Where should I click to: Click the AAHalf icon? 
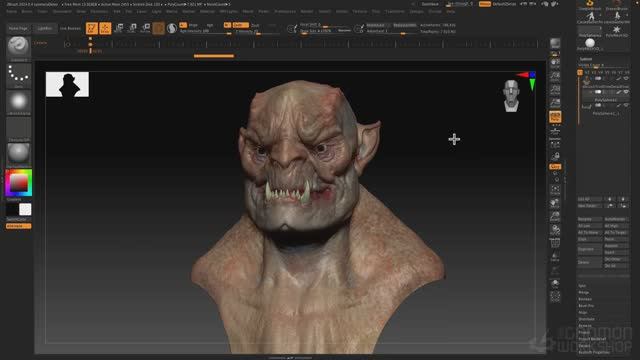tap(555, 103)
